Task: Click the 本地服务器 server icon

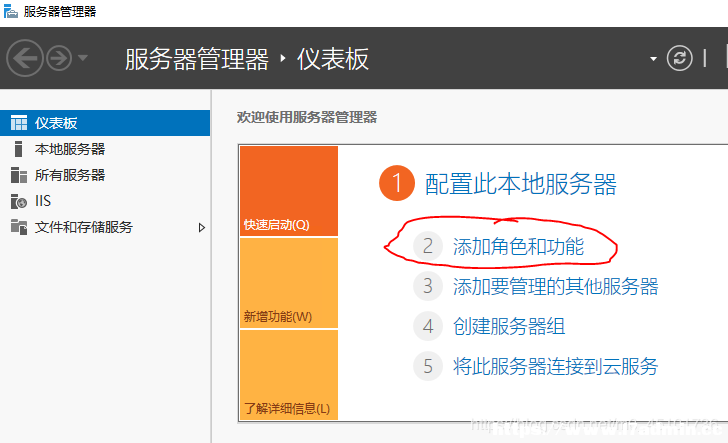Action: pyautogui.click(x=18, y=149)
